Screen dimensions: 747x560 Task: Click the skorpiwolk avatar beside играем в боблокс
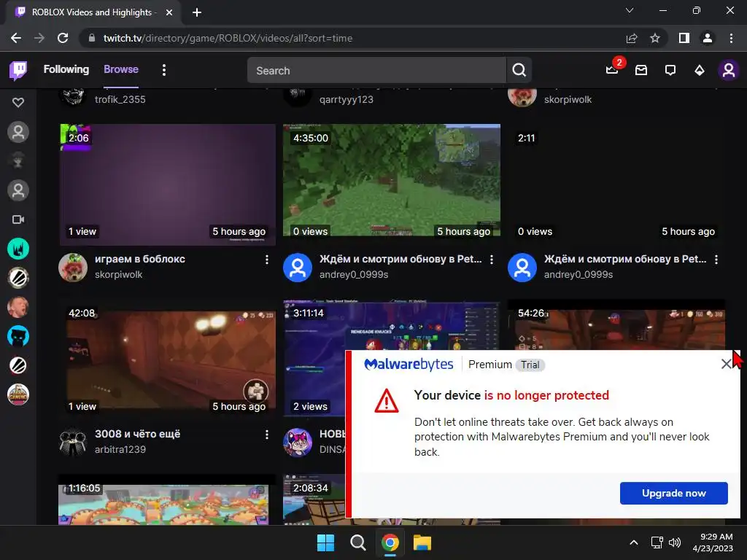[x=73, y=267]
